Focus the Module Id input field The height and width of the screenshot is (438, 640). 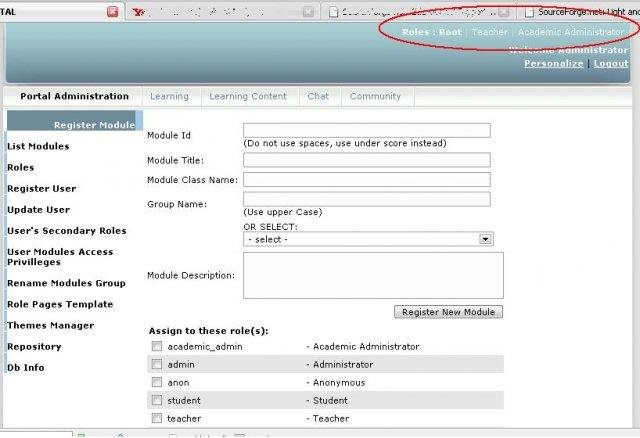click(367, 130)
